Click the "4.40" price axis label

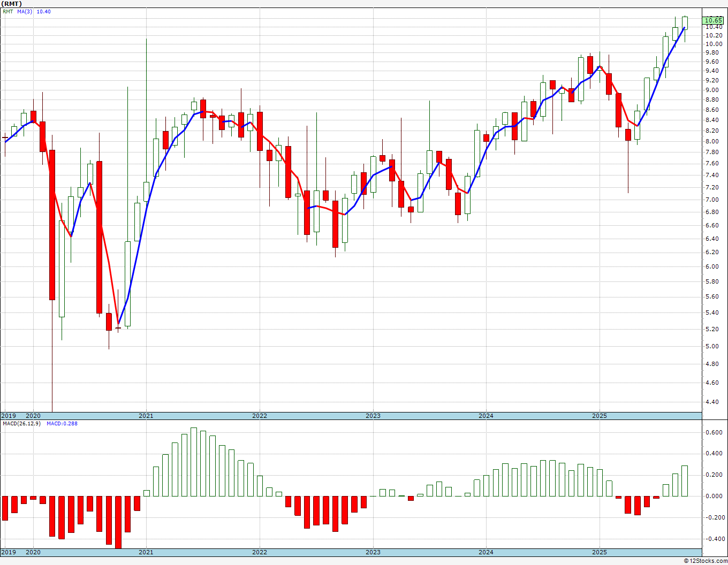click(x=712, y=402)
